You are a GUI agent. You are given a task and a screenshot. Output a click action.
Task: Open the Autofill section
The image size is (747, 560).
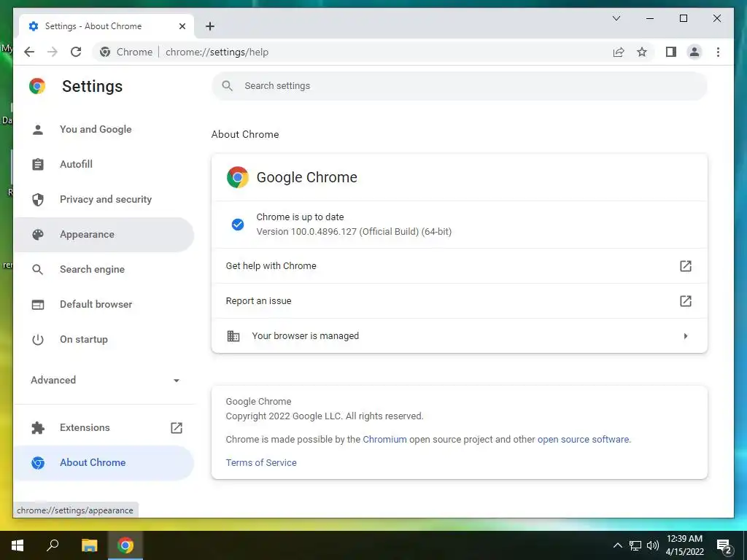click(104, 164)
